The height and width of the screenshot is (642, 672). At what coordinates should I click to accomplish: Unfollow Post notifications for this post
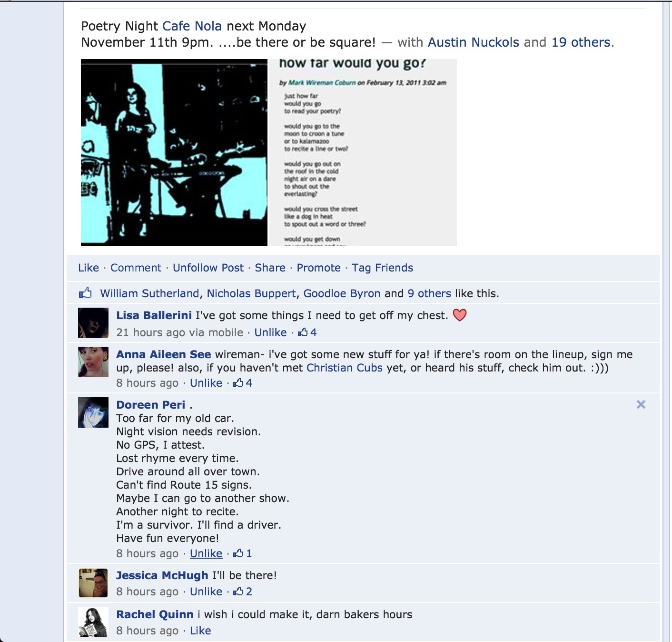click(x=208, y=268)
